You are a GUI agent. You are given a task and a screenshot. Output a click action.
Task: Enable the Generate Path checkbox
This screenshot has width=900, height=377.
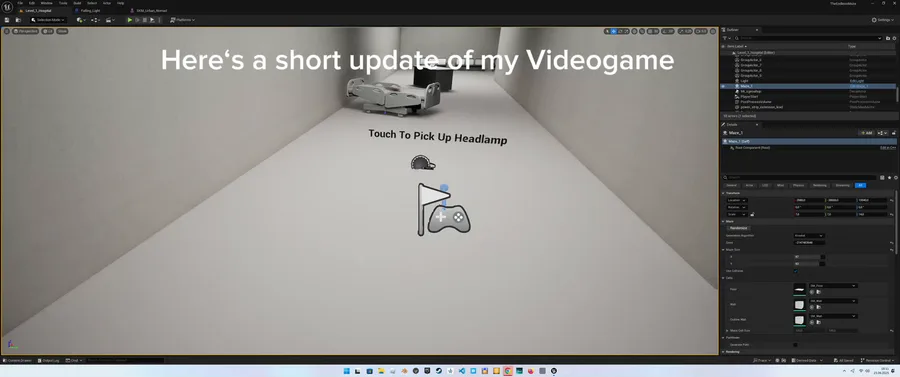796,344
